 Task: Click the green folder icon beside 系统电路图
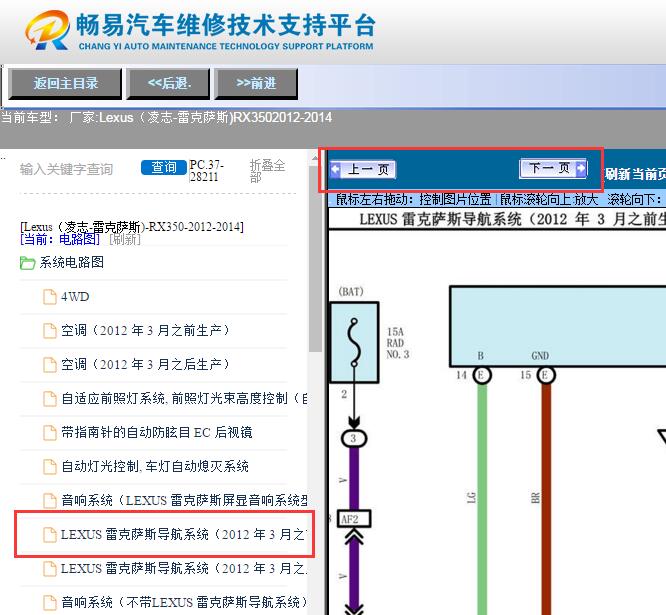(x=27, y=263)
